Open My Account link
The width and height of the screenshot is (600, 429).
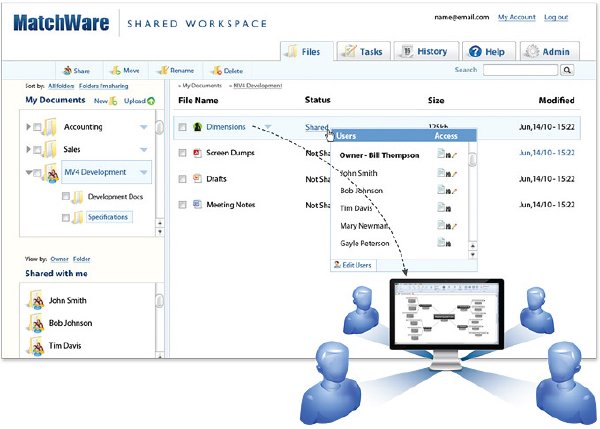click(x=517, y=17)
